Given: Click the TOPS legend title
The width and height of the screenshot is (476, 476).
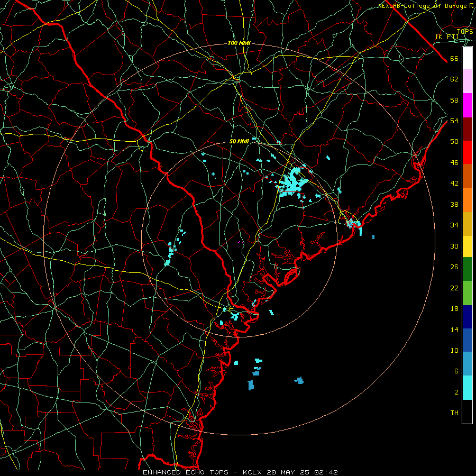Looking at the screenshot, I should pos(465,31).
